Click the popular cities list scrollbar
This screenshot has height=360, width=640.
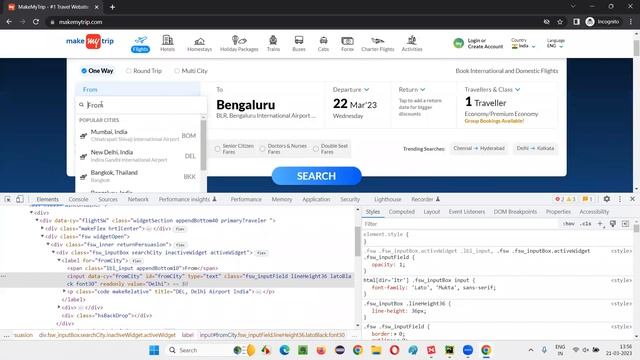coord(203,145)
